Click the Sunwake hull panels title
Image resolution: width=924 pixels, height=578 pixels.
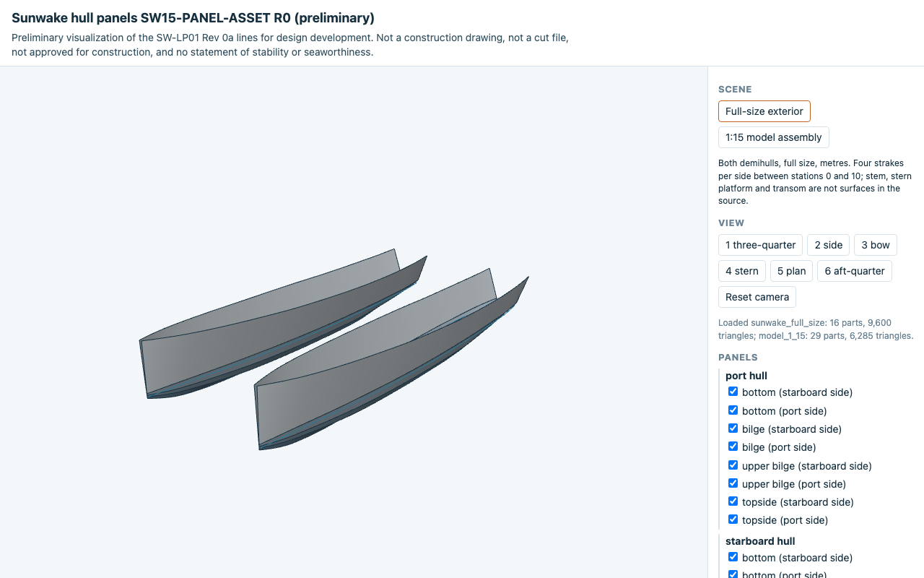point(193,18)
